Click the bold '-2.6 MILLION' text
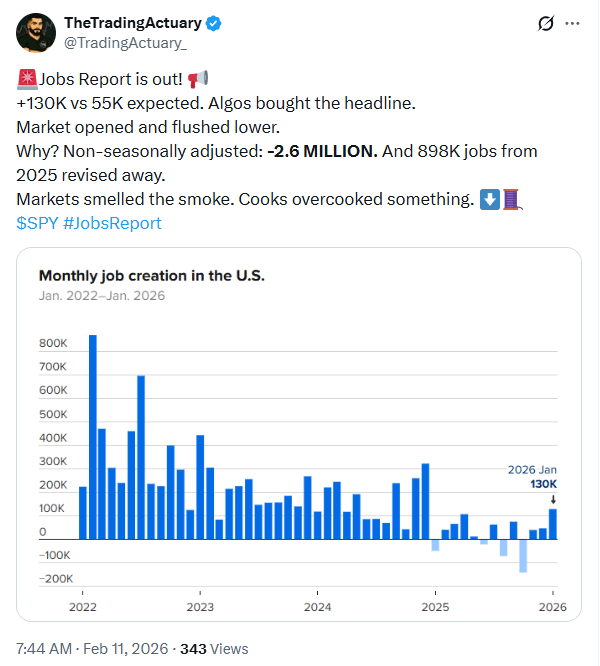The height and width of the screenshot is (666, 600). (x=322, y=151)
